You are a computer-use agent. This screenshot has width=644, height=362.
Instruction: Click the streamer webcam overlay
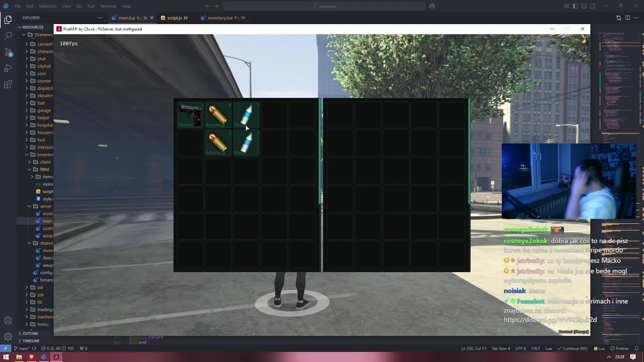569,182
